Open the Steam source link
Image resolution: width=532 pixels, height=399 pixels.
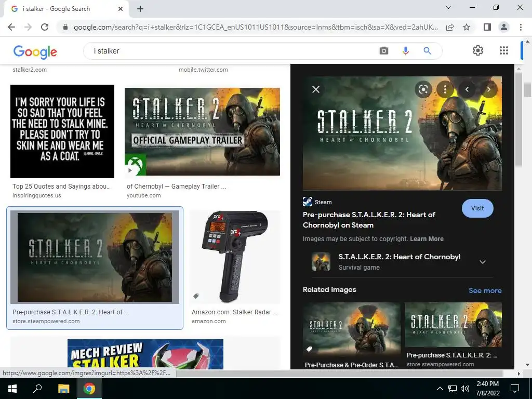[317, 202]
